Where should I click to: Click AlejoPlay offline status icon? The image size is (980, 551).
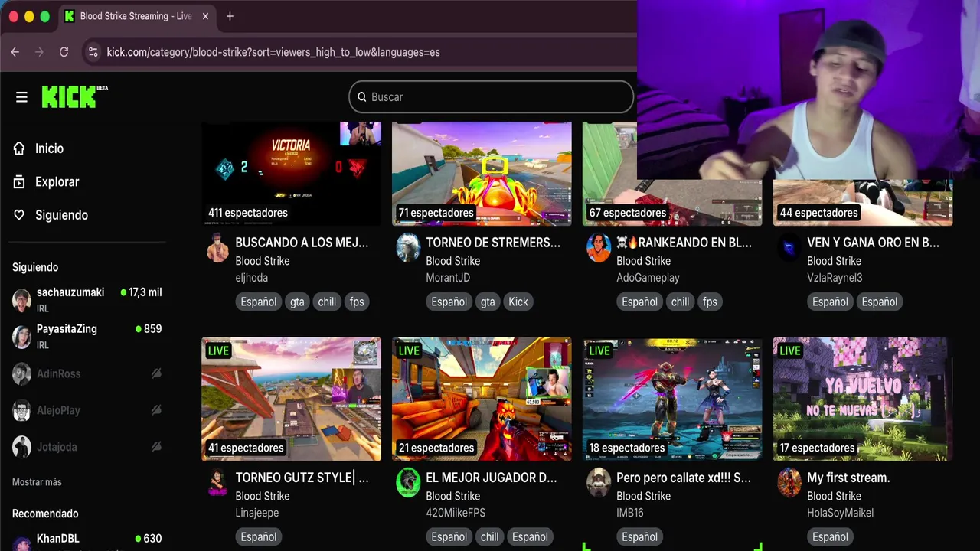point(156,410)
